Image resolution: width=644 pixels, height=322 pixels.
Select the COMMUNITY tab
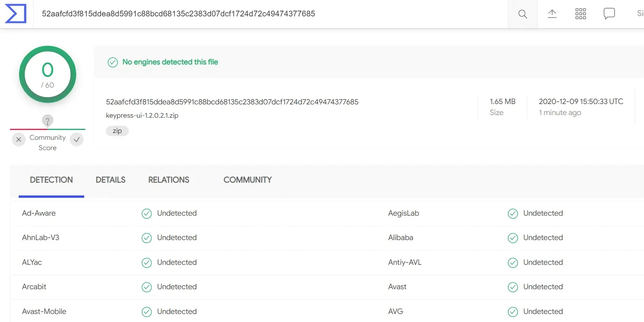tap(247, 180)
